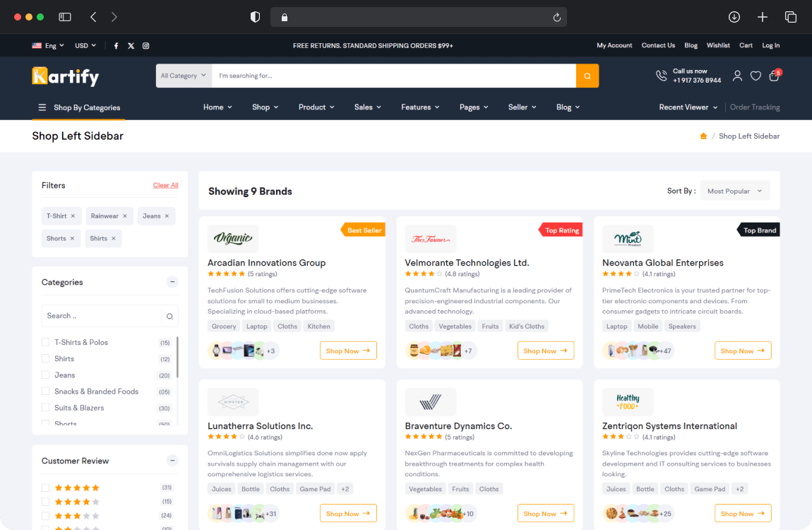Open the Most Popular sort dropdown
812x530 pixels.
pos(735,191)
